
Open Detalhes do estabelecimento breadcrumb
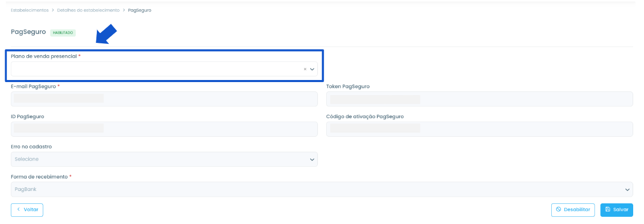tap(88, 10)
